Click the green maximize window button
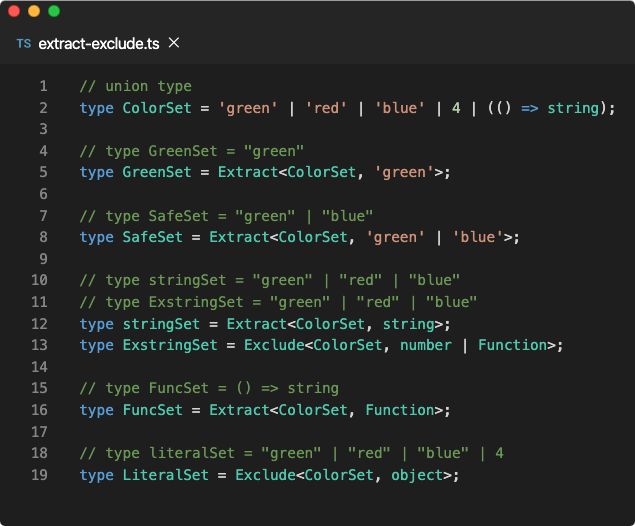The width and height of the screenshot is (635, 526). click(54, 11)
